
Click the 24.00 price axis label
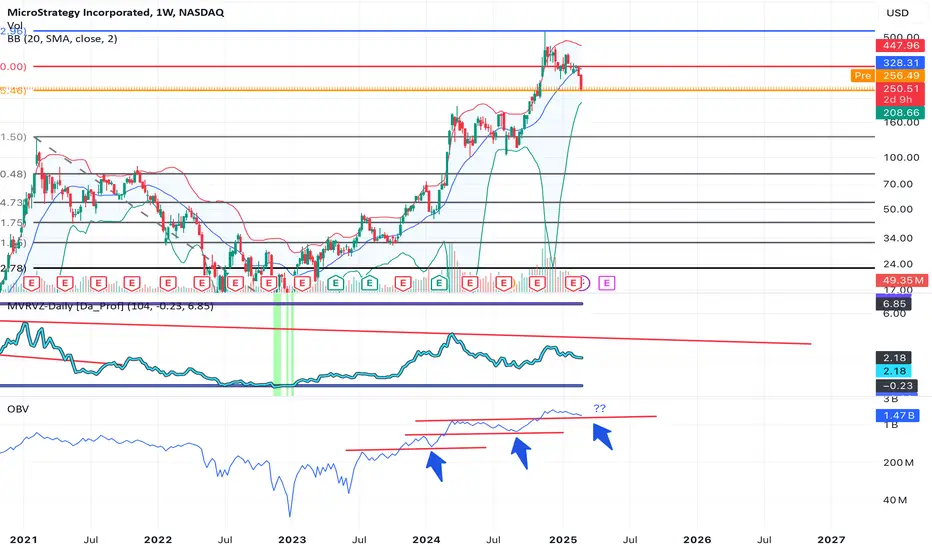pyautogui.click(x=898, y=263)
